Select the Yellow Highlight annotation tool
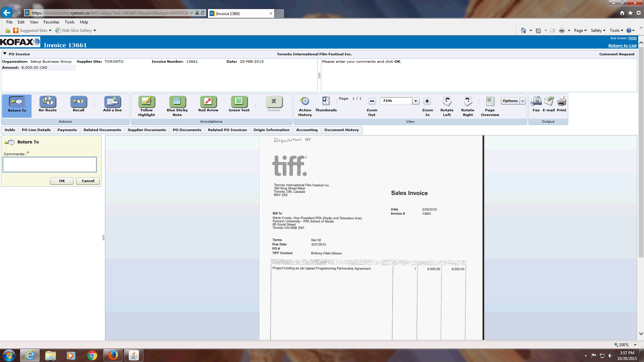The image size is (644, 362). (x=147, y=102)
